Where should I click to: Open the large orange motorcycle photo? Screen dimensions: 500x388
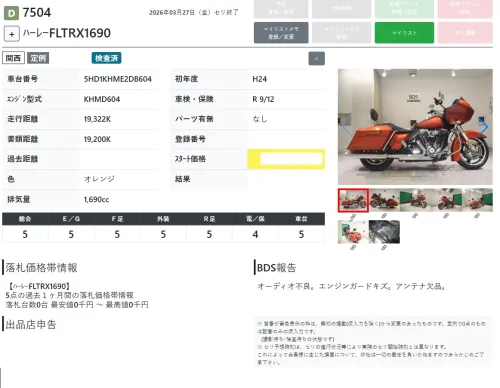tap(415, 127)
